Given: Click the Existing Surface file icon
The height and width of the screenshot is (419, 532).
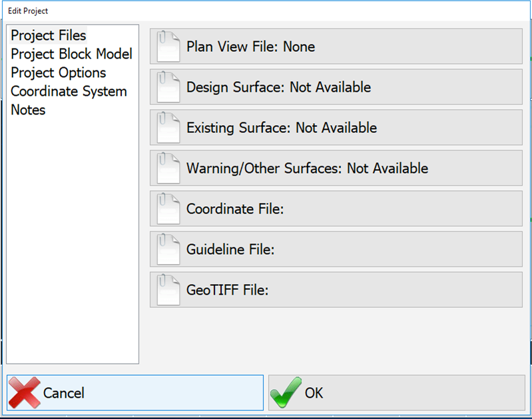Looking at the screenshot, I should click(x=168, y=127).
